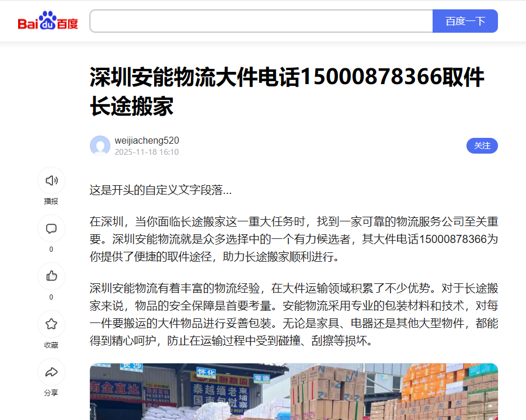
Task: Open the weijiacheng520 author profile link
Action: coord(147,140)
